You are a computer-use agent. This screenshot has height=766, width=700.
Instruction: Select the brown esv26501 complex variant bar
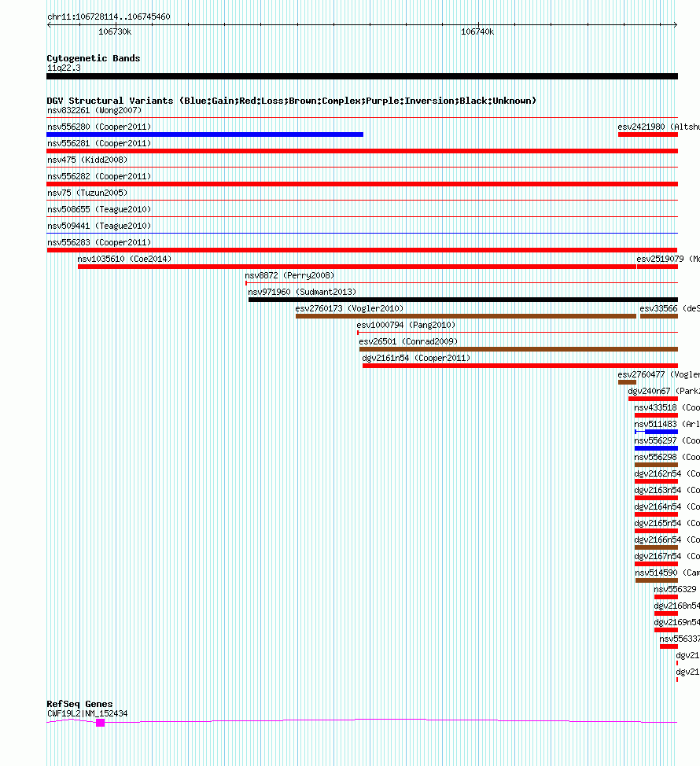(518, 349)
